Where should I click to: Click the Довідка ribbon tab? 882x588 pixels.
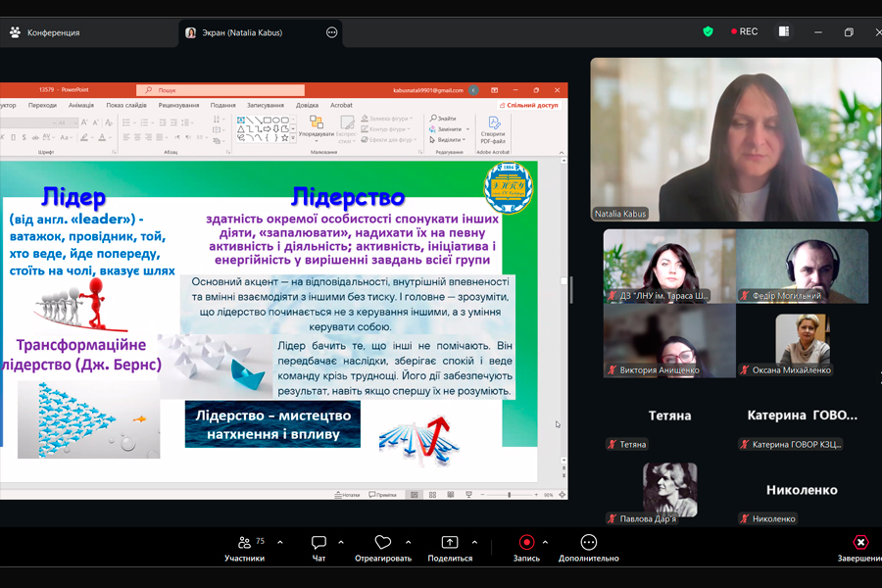307,105
